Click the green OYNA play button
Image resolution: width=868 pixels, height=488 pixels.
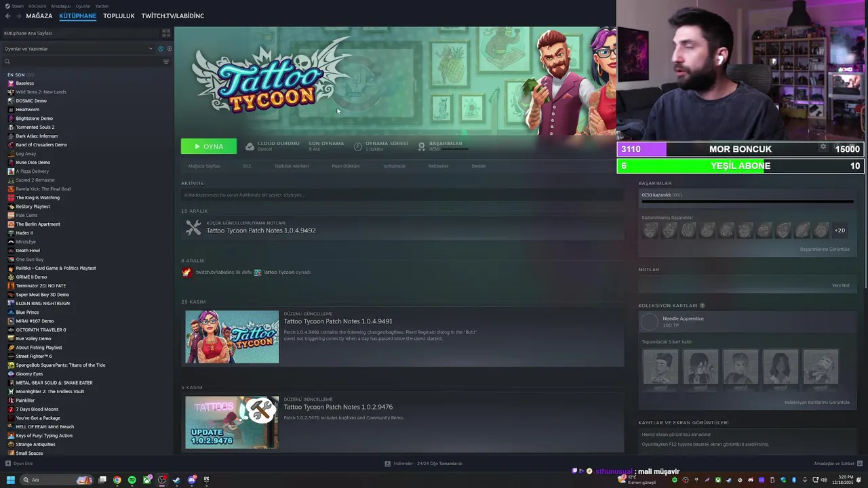[209, 146]
